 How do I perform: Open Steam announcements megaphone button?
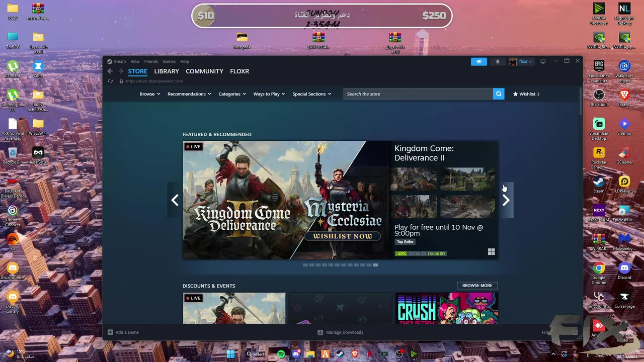pos(479,61)
